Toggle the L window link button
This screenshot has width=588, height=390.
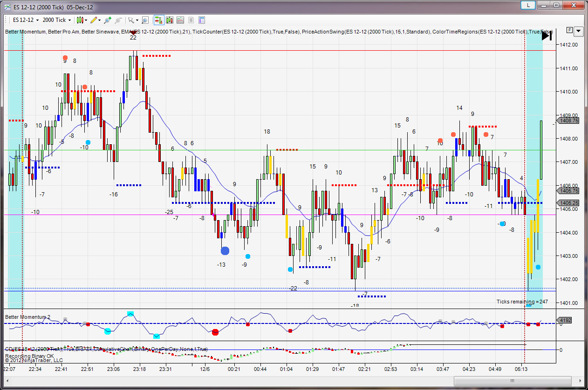pyautogui.click(x=527, y=5)
